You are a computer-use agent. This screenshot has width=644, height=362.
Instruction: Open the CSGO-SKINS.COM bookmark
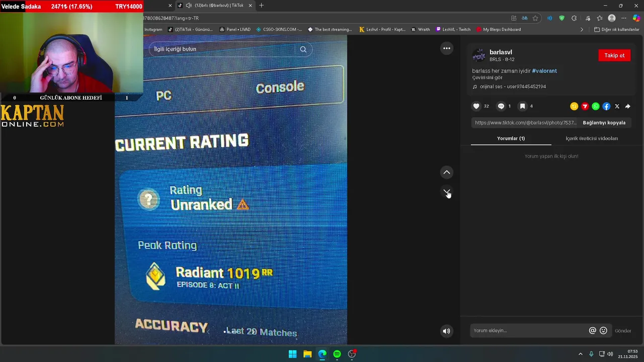[x=279, y=30]
